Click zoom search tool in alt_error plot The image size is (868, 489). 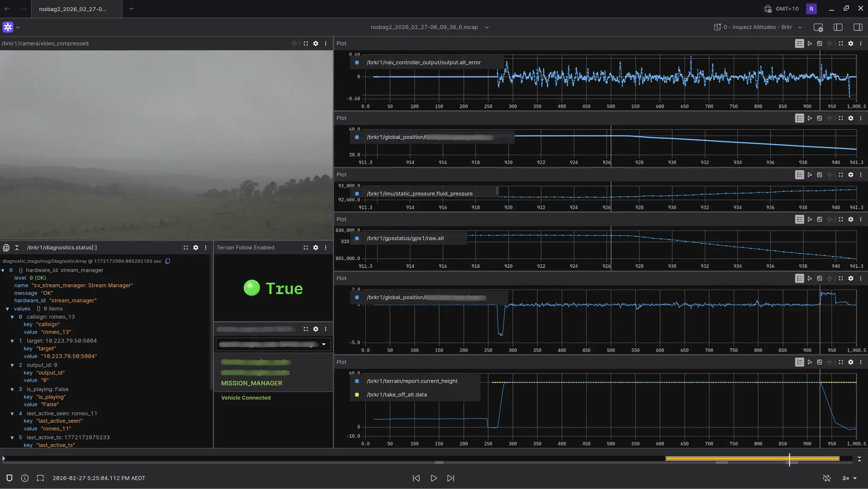tap(819, 44)
